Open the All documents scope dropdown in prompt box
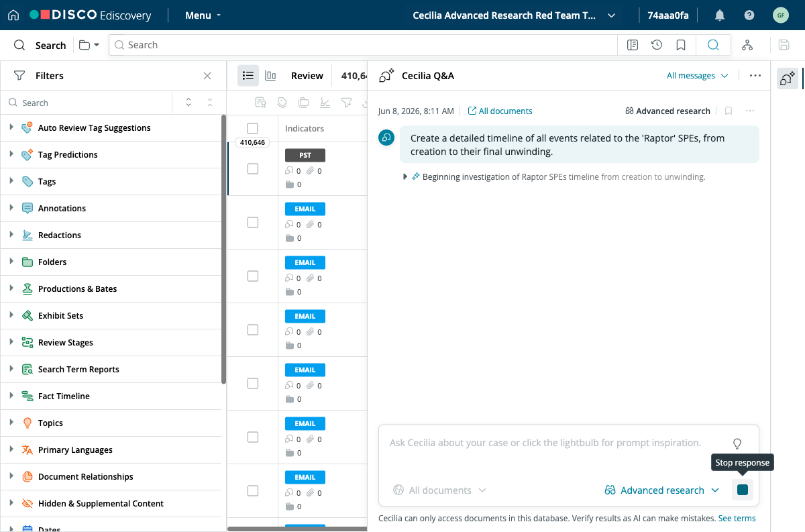This screenshot has width=805, height=532. (439, 490)
